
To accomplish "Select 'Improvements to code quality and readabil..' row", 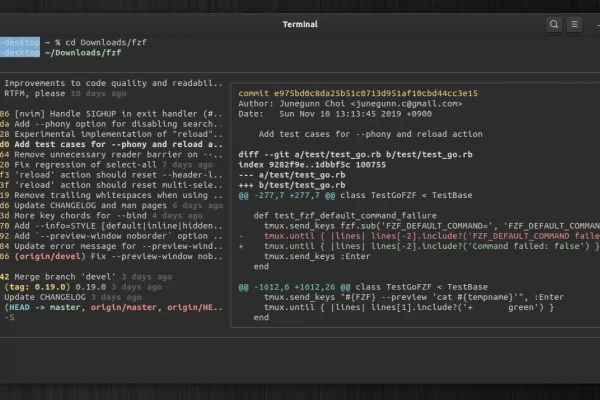I will pyautogui.click(x=113, y=83).
